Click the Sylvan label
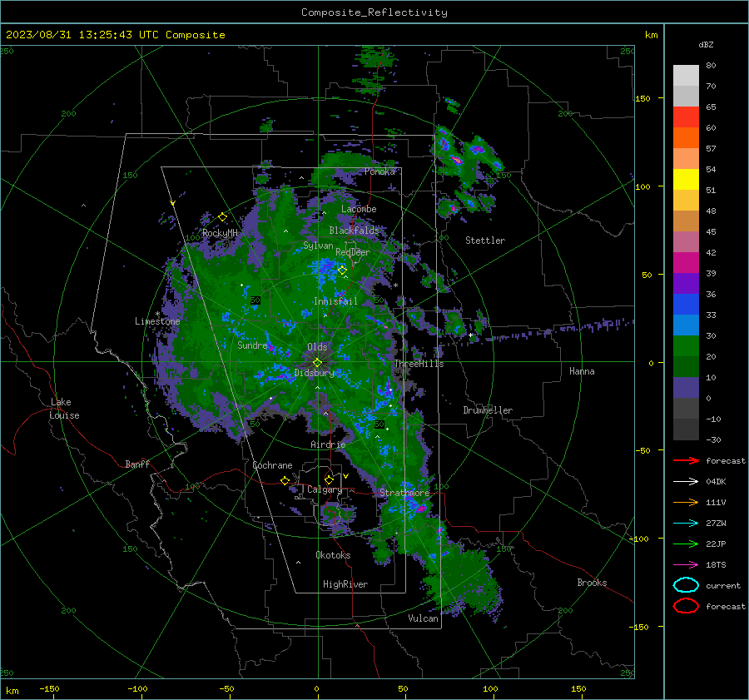The height and width of the screenshot is (700, 749). (x=318, y=246)
